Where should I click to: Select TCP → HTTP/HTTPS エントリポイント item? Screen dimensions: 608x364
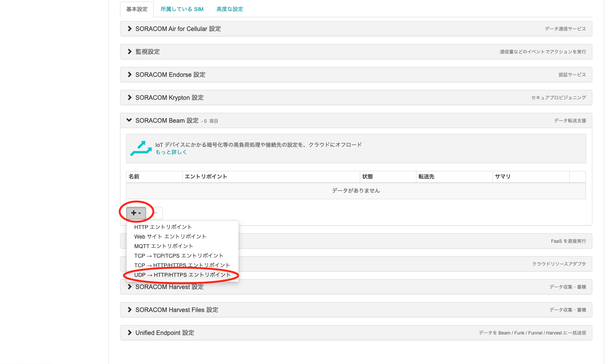182,265
